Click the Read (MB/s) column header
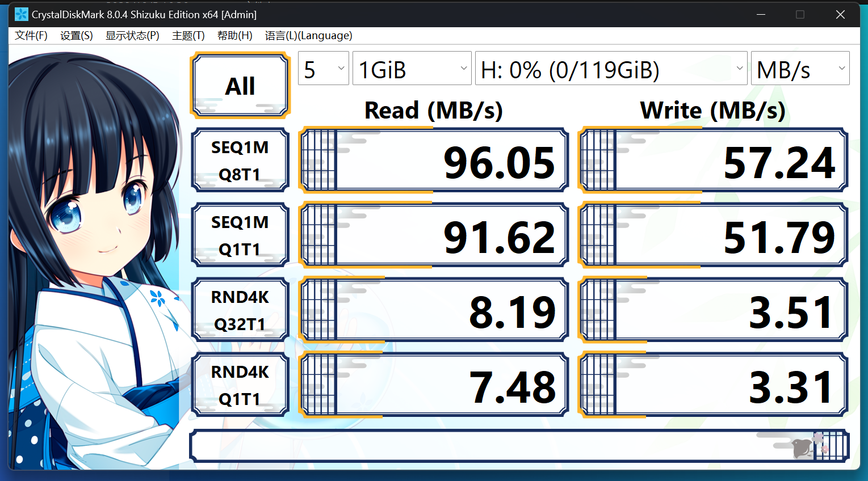The height and width of the screenshot is (481, 868). [x=434, y=110]
